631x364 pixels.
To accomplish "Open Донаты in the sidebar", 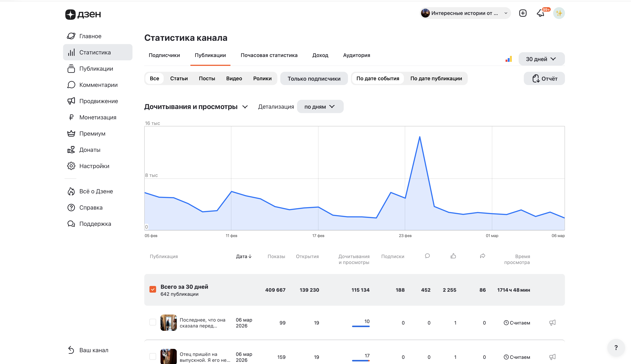I will coord(89,150).
